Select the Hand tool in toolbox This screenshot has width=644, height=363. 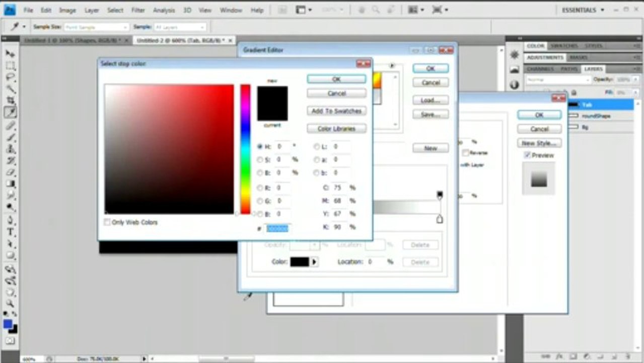click(x=10, y=292)
